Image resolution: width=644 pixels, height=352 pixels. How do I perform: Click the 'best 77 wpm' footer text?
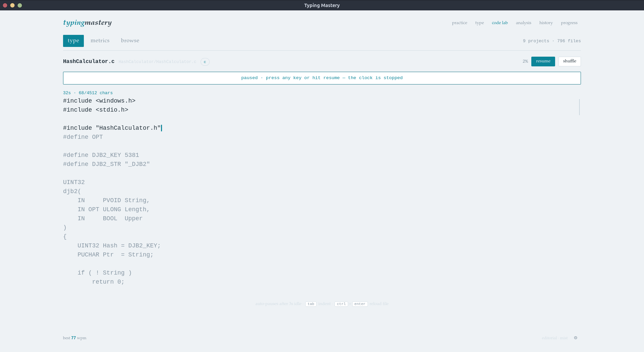pyautogui.click(x=75, y=338)
